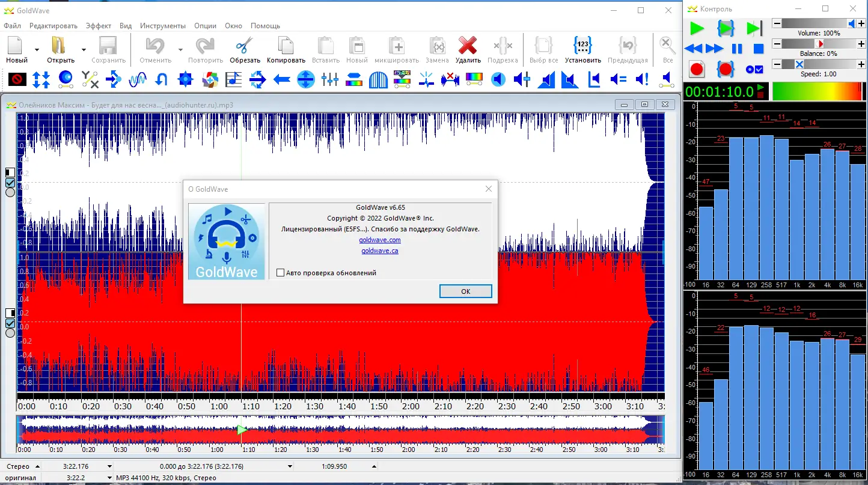868x485 pixels.
Task: Open the dropdown arrow next to Новый
Action: click(x=37, y=49)
